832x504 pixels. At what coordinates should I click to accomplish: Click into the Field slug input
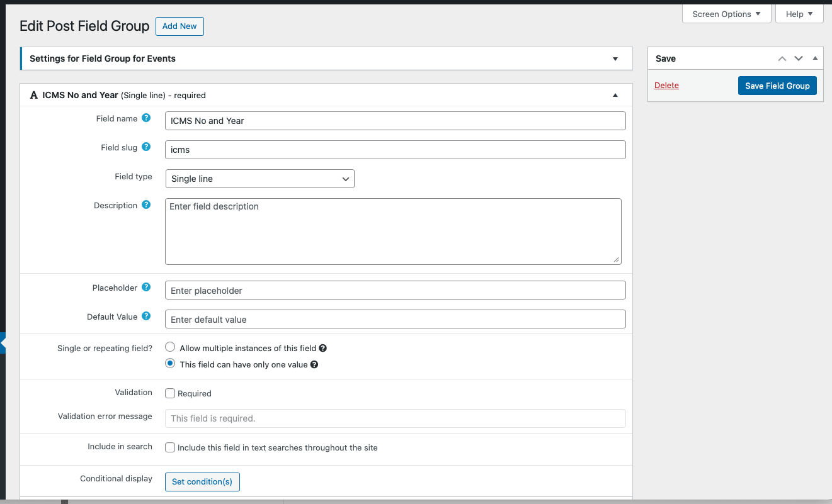point(396,150)
